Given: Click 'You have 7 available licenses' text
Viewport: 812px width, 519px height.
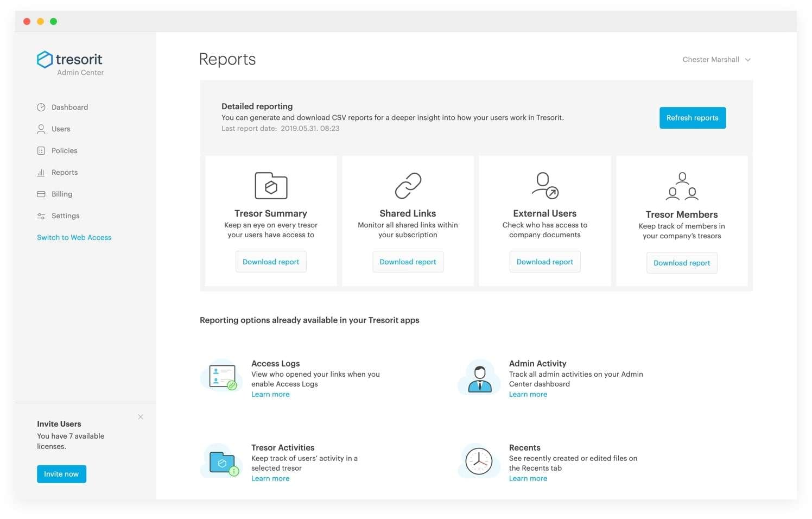Looking at the screenshot, I should 71,441.
